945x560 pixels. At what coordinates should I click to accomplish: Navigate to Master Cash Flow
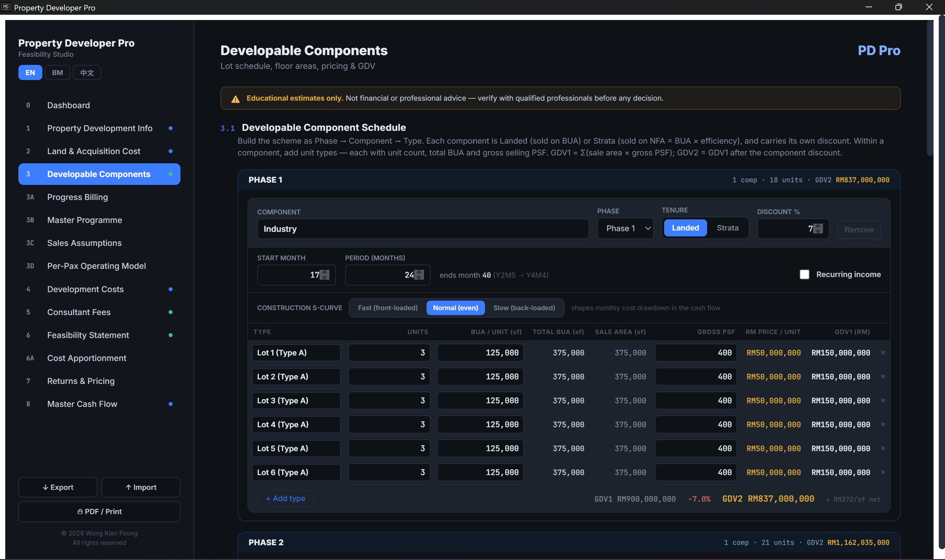[99, 404]
